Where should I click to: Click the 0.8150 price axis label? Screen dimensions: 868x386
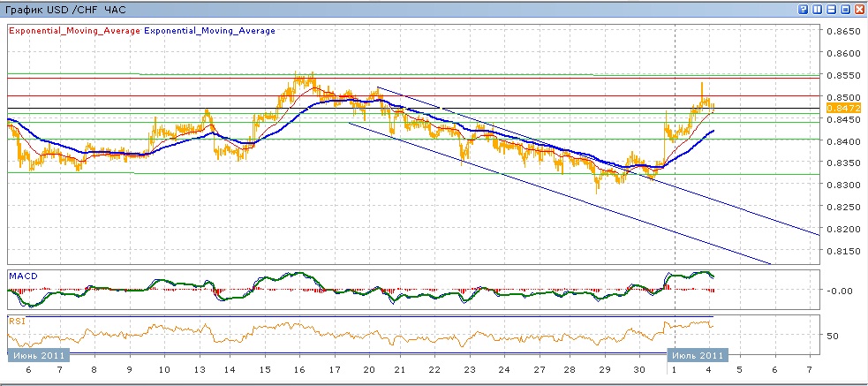click(842, 251)
